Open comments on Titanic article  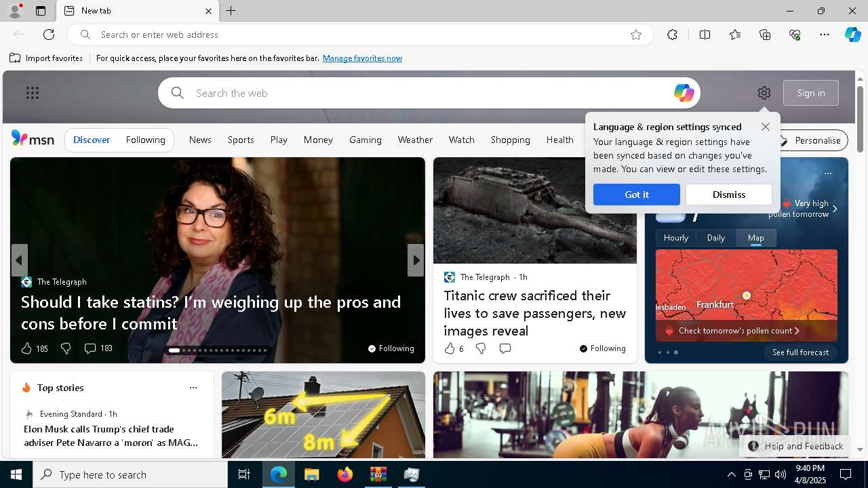click(505, 348)
